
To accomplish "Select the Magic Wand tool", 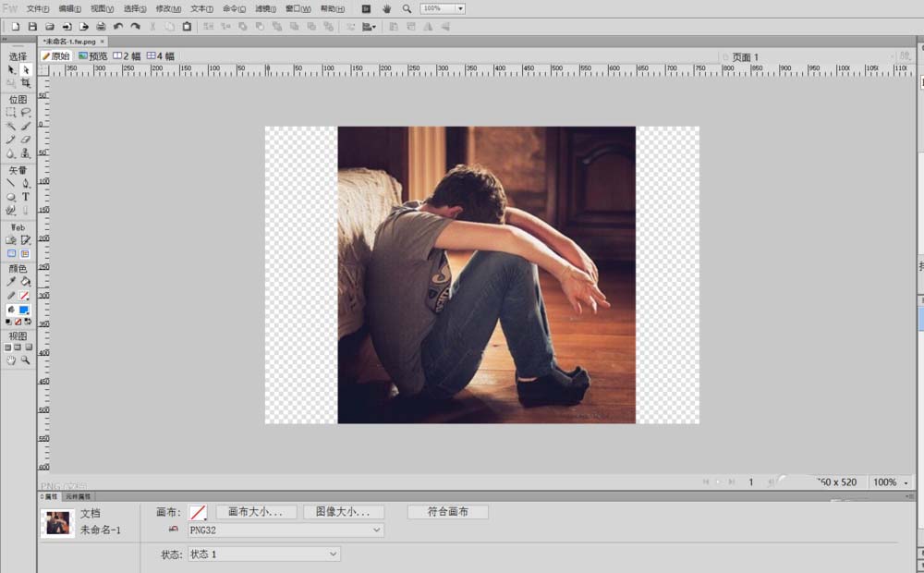I will coord(10,126).
